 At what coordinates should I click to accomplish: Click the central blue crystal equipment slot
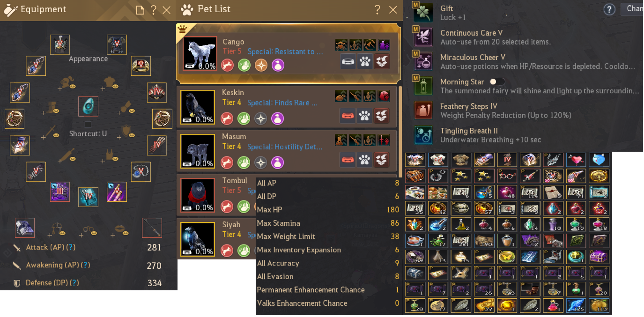point(88,106)
